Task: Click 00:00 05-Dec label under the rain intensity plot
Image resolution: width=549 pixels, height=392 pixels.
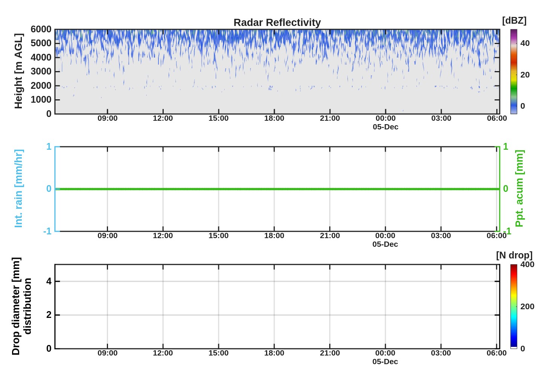Action: [385, 240]
